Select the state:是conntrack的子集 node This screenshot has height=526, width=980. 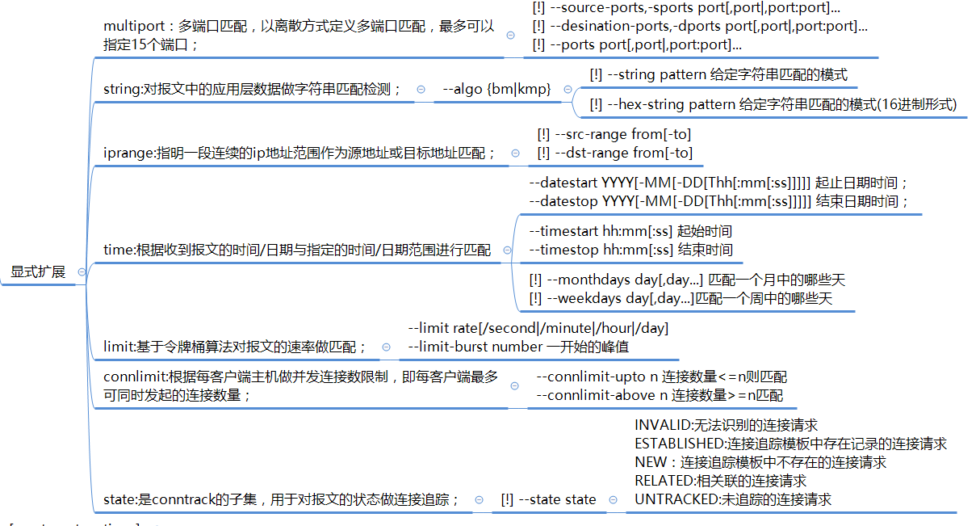282,500
